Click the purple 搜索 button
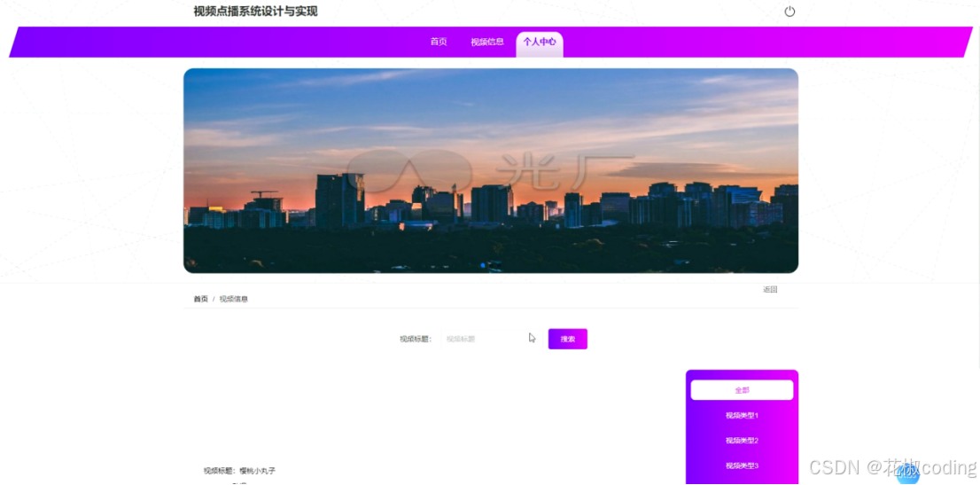The height and width of the screenshot is (485, 980). point(567,340)
